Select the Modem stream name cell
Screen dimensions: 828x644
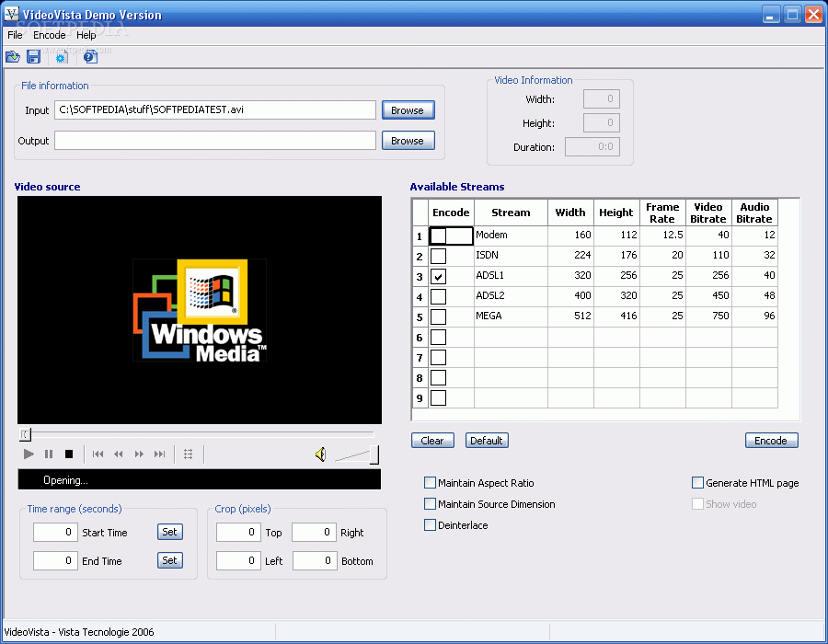click(511, 236)
